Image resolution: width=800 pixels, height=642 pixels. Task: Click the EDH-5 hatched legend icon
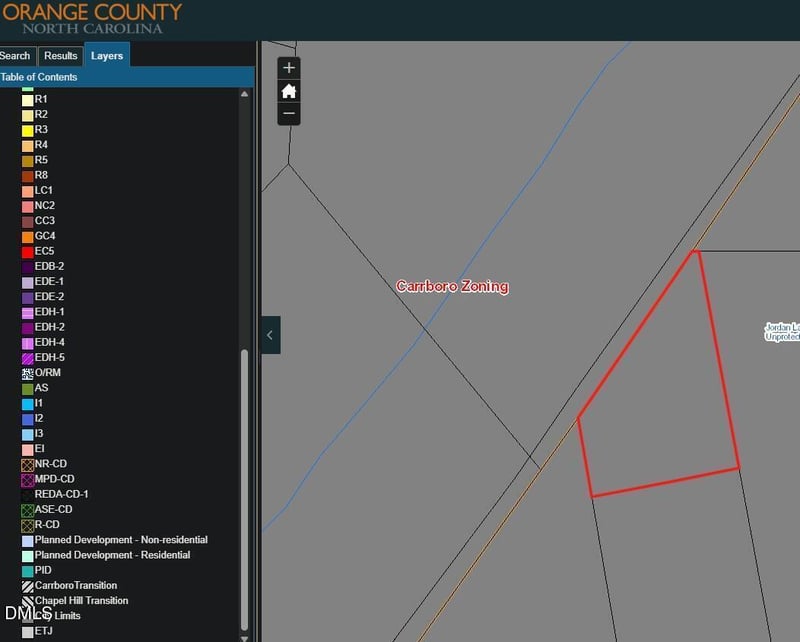click(28, 358)
